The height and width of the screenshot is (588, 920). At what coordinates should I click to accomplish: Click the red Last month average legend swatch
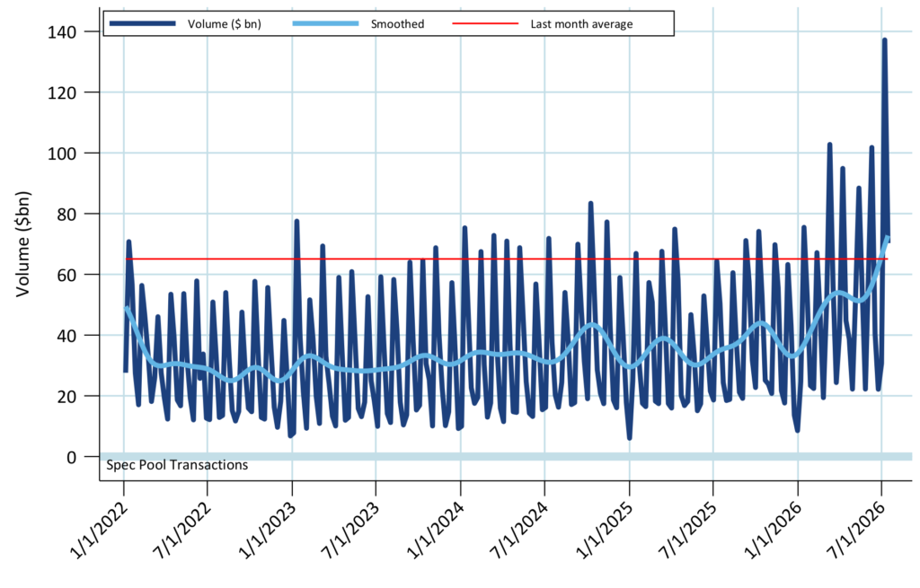pos(485,23)
